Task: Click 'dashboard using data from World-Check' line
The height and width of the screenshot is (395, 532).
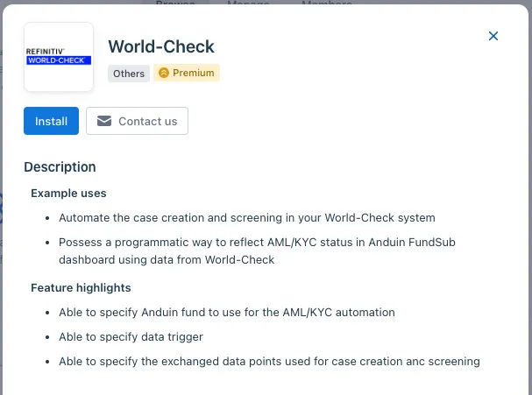Action: (167, 260)
